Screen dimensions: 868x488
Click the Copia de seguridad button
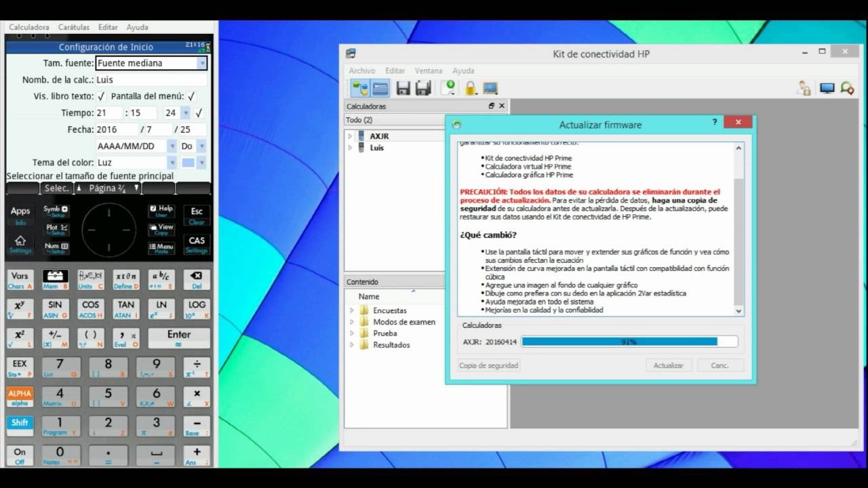489,365
